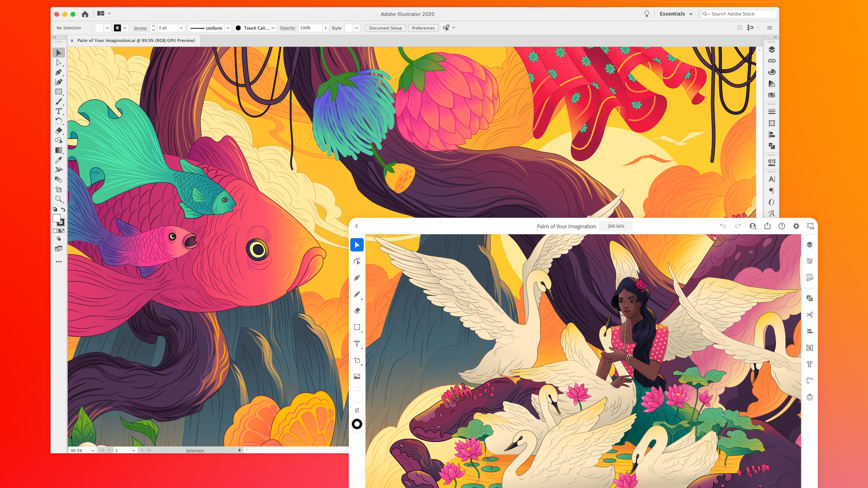Pick the Eyedropper tool

(x=59, y=160)
